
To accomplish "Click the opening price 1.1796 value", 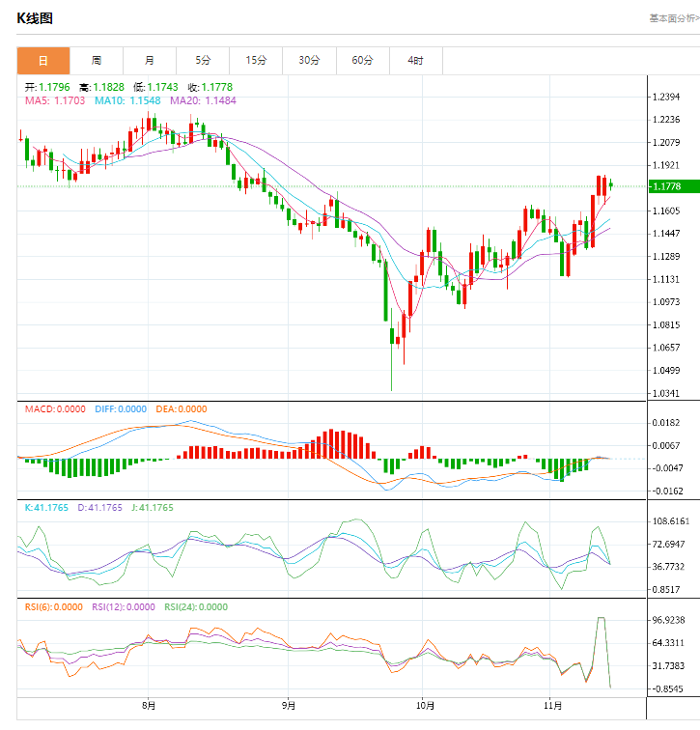I will 54,87.
